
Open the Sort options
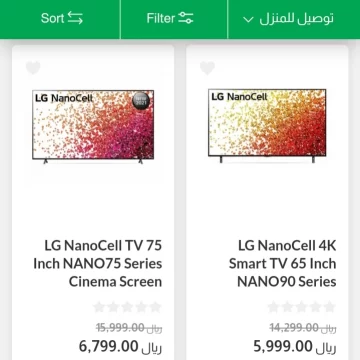click(60, 18)
